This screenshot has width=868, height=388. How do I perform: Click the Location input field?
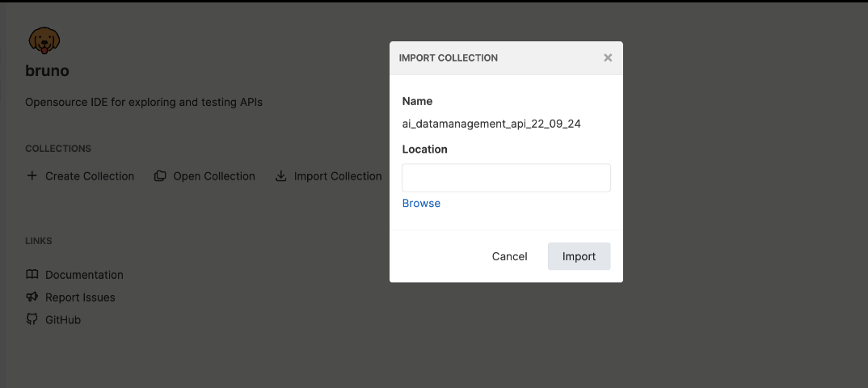coord(506,178)
